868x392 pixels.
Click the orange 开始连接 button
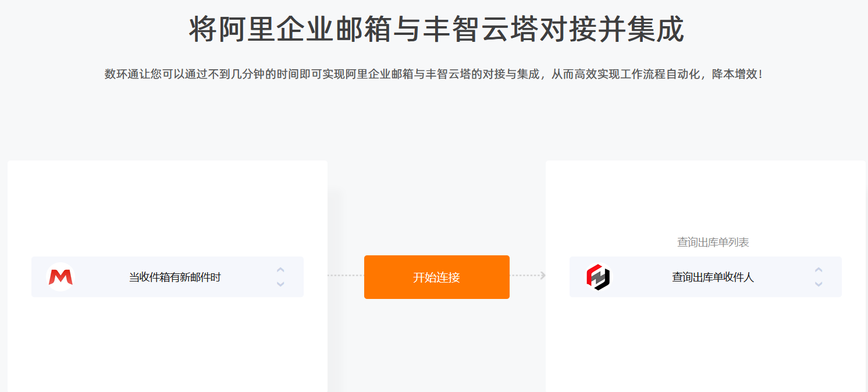click(437, 277)
